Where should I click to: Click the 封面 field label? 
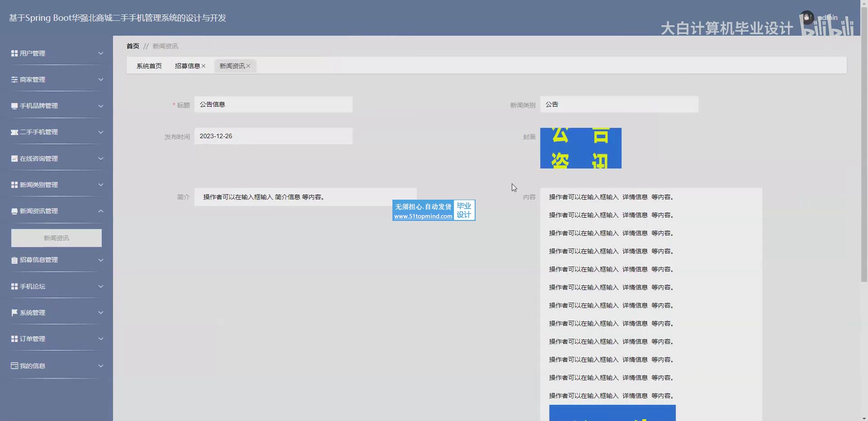(529, 137)
